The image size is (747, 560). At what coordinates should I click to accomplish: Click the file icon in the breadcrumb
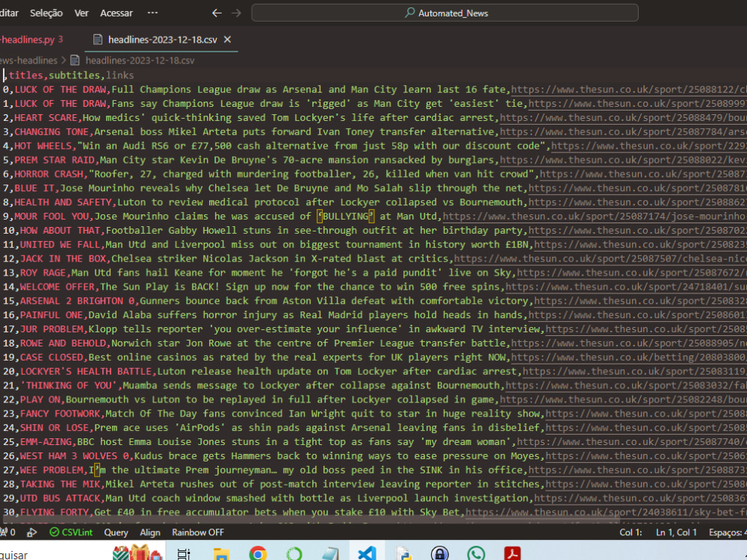pos(75,60)
